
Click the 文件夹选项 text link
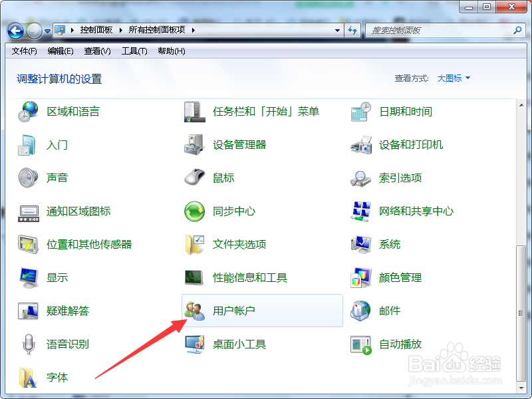click(239, 244)
